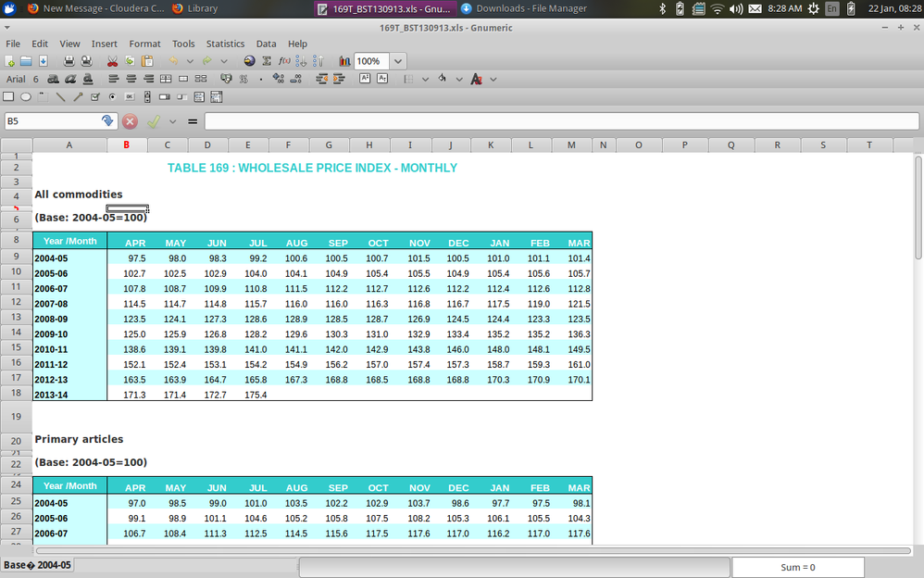The width and height of the screenshot is (924, 578).
Task: Click the background fill color bucket
Action: (x=443, y=80)
